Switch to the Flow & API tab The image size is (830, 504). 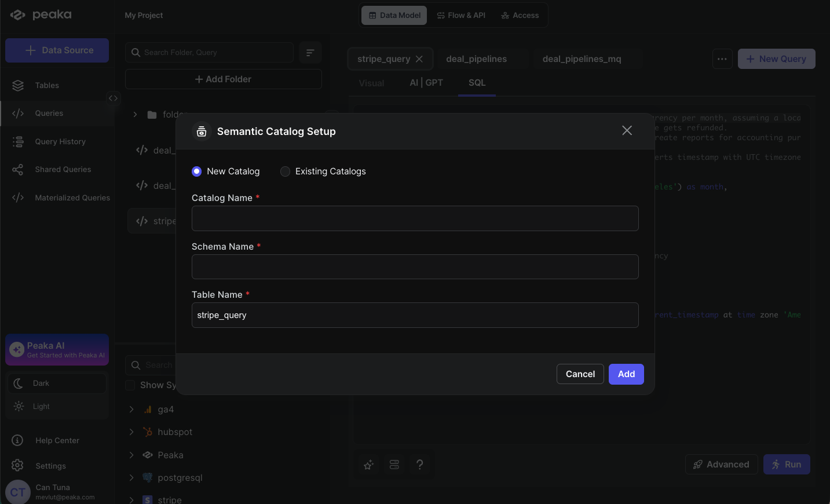pyautogui.click(x=461, y=16)
